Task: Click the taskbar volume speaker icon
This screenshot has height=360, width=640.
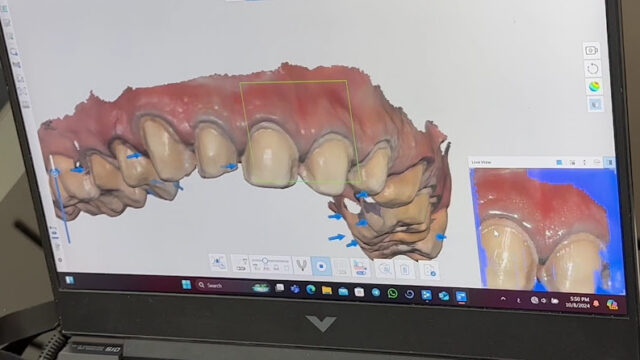Action: click(x=544, y=301)
